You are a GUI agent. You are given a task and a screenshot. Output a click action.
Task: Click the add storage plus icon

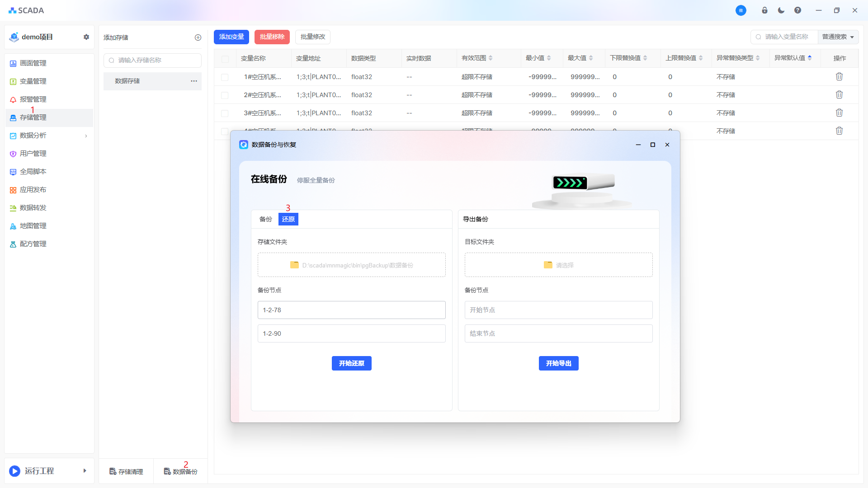coord(198,38)
